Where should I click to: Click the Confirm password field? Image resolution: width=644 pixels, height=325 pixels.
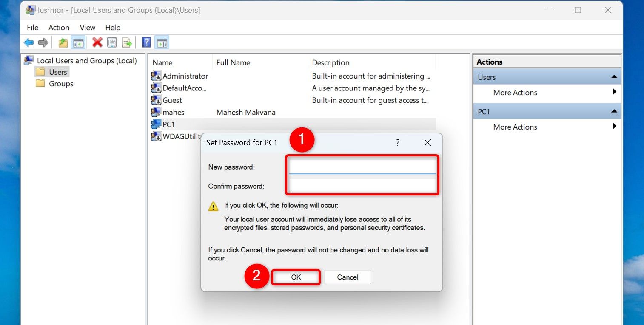pyautogui.click(x=362, y=186)
